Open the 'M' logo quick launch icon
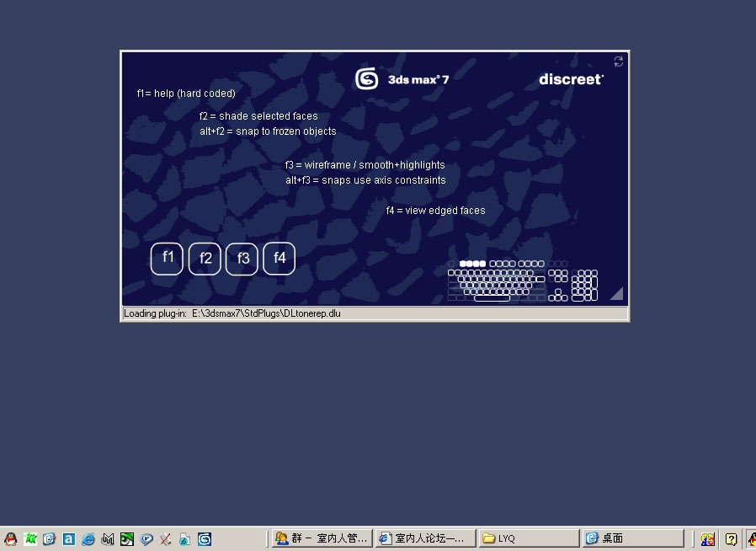Image resolution: width=756 pixels, height=551 pixels. [108, 538]
